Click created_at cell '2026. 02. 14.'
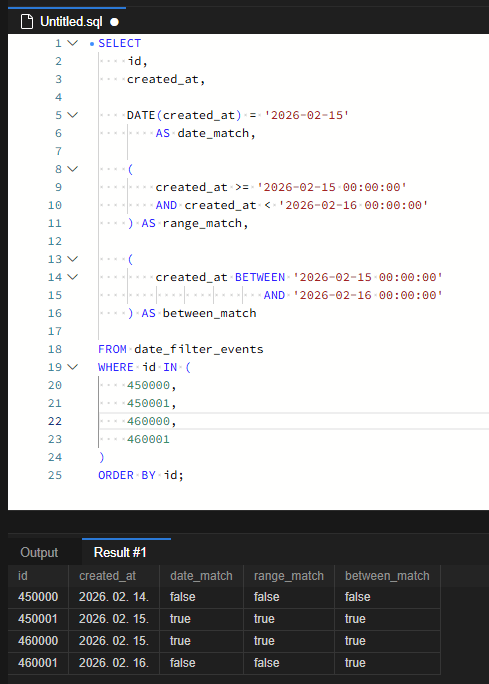489x684 pixels. coord(114,597)
